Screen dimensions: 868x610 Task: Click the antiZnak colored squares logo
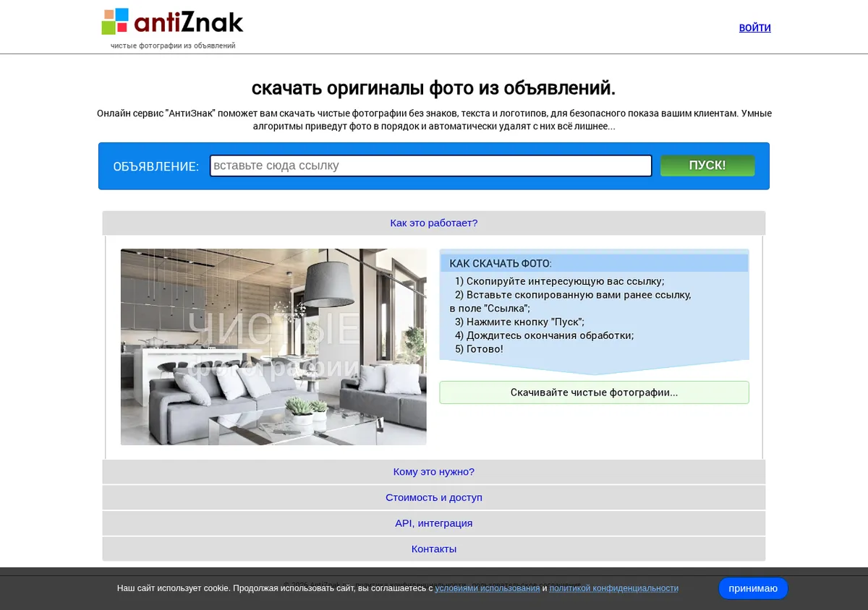click(x=115, y=22)
